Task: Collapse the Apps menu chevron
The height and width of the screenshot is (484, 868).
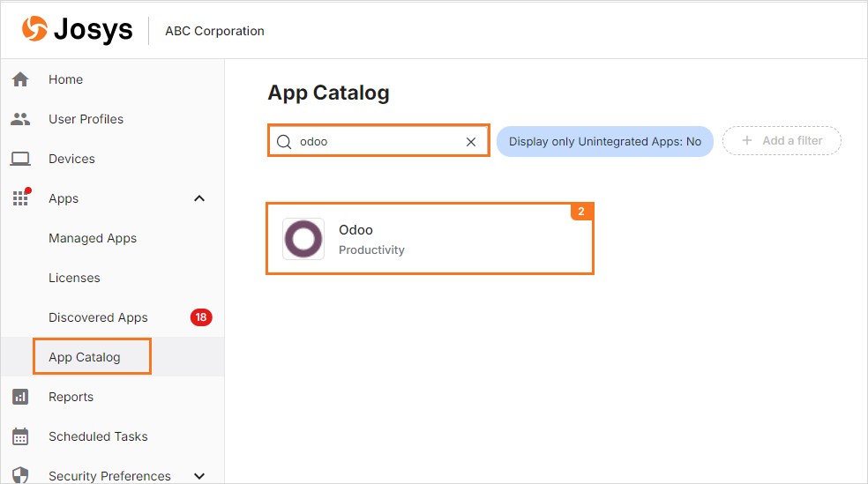Action: click(x=199, y=198)
